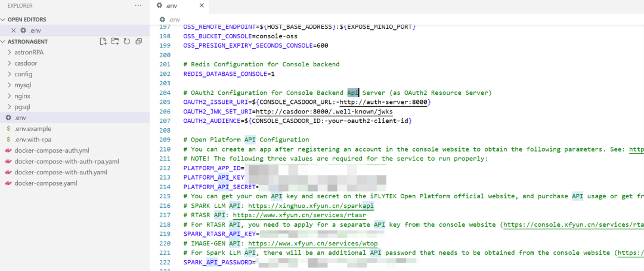Click the PLATFORM_API_SECRET variable name
The width and height of the screenshot is (644, 271).
click(219, 187)
